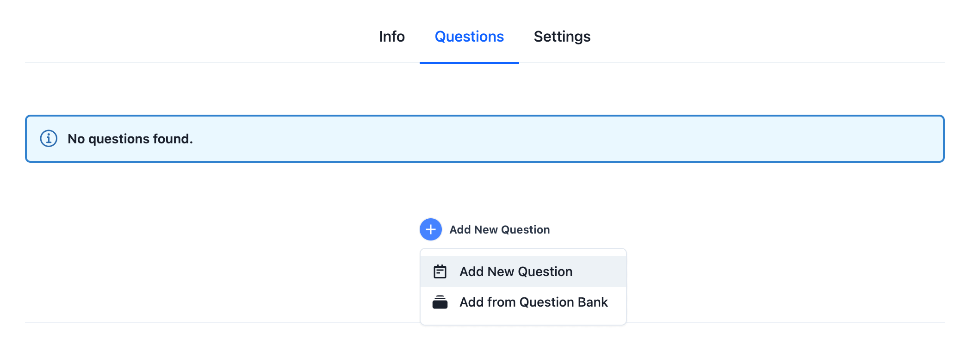Screen dimensions: 980x345
Task: Switch to the Info tab
Action: click(x=391, y=36)
